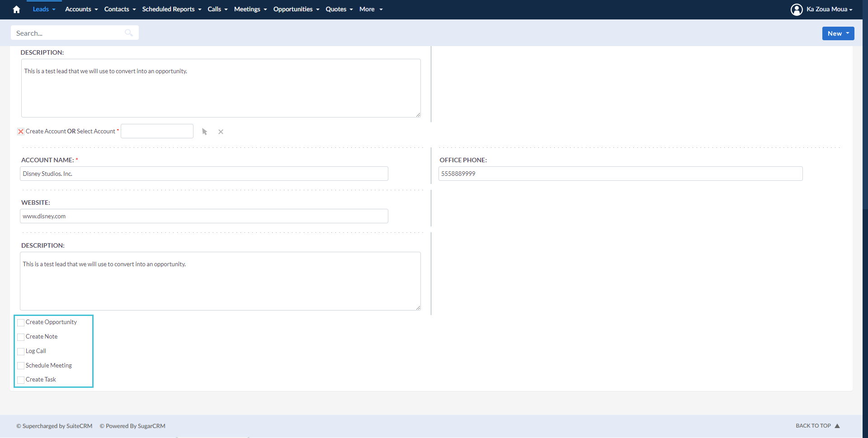Screen dimensions: 868x438
Task: Expand the Quotes dropdown arrow
Action: [351, 9]
